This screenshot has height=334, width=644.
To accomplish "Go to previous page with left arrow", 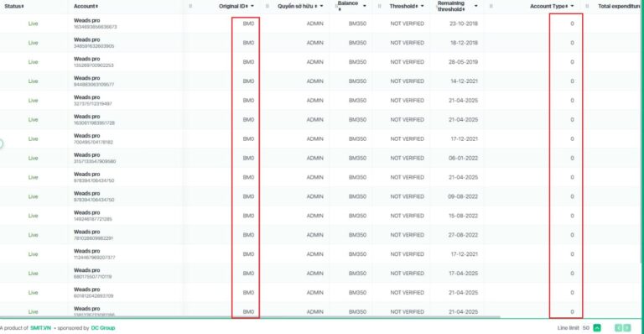I will [618, 328].
